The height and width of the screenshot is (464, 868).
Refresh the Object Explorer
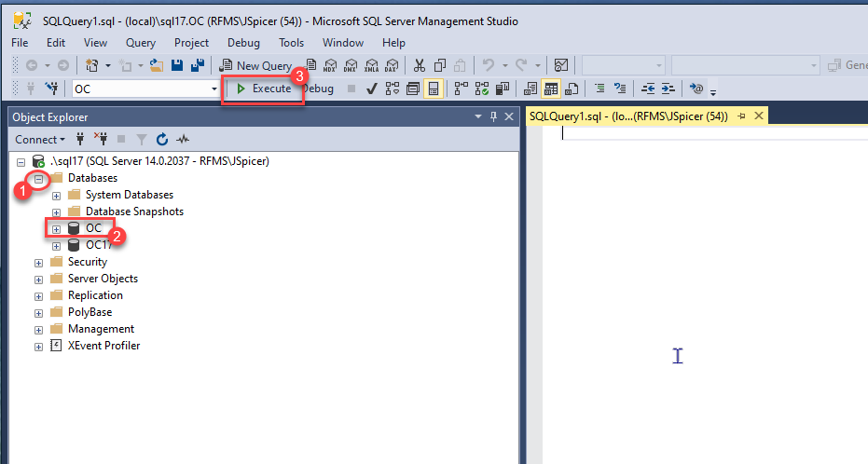[x=161, y=140]
